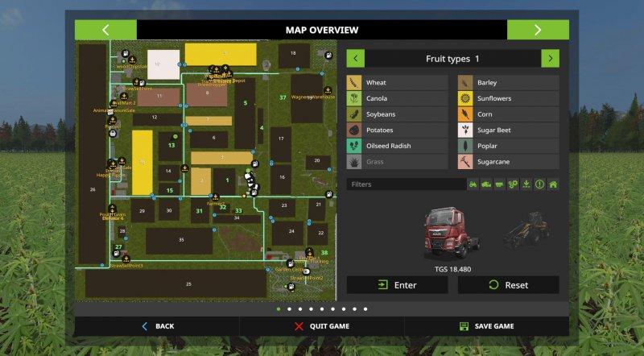Viewport: 644px width, 356px height.
Task: Select the Canola fruit type
Action: point(397,98)
